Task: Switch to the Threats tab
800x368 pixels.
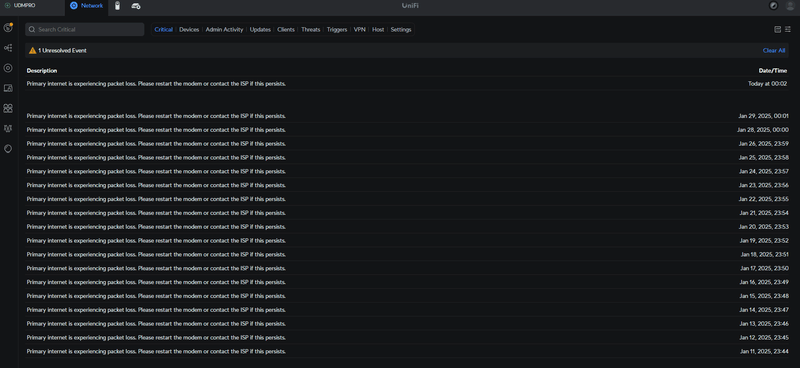Action: click(x=311, y=30)
